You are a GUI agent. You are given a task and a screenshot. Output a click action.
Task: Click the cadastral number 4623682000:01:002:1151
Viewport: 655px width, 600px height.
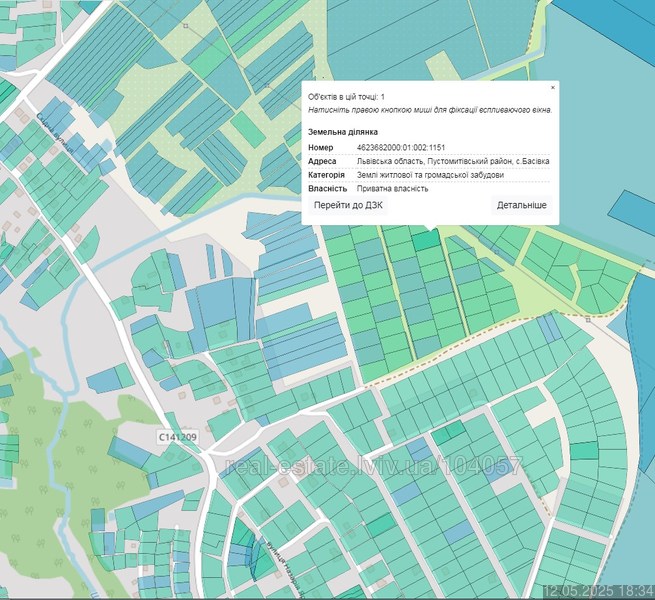401,147
